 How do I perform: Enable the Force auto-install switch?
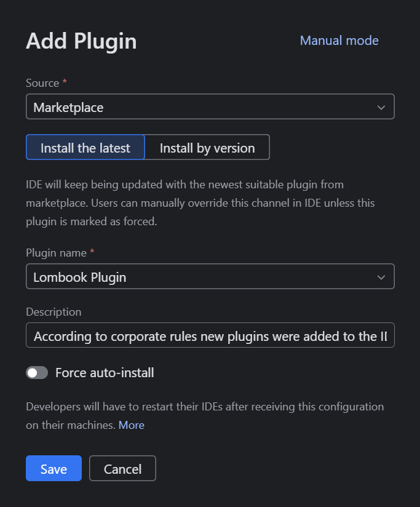pyautogui.click(x=37, y=372)
